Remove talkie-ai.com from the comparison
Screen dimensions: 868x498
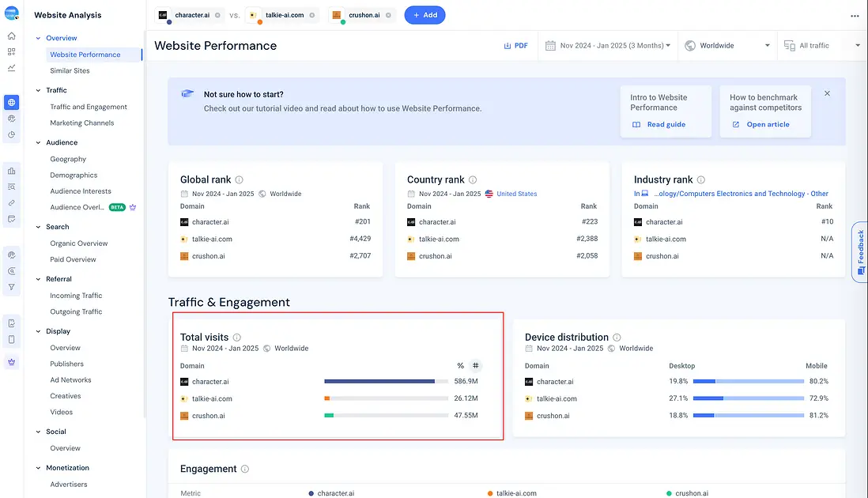pyautogui.click(x=311, y=15)
